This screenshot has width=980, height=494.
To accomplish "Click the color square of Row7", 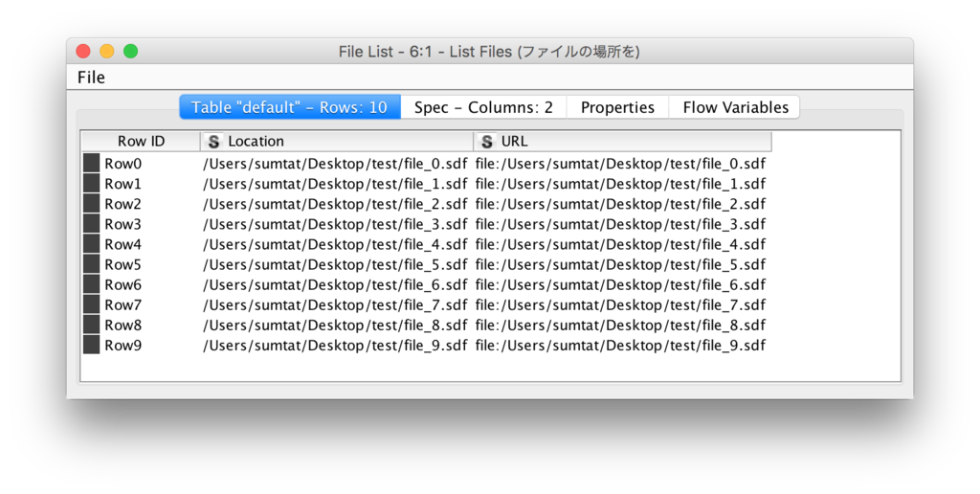I will (91, 304).
